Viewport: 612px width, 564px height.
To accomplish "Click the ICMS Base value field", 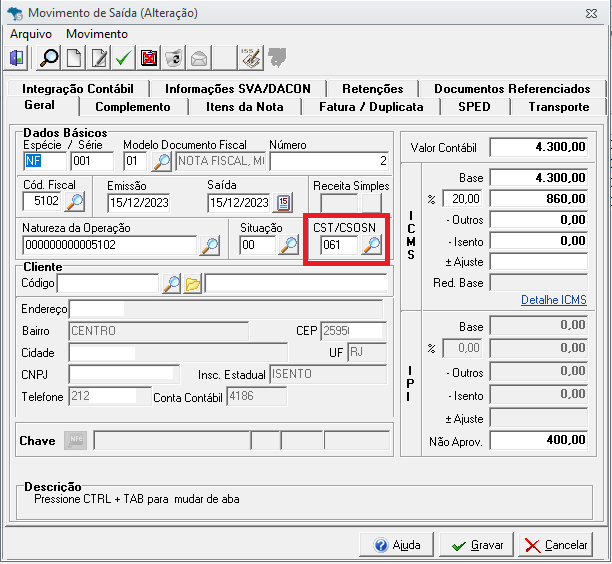I will [539, 178].
